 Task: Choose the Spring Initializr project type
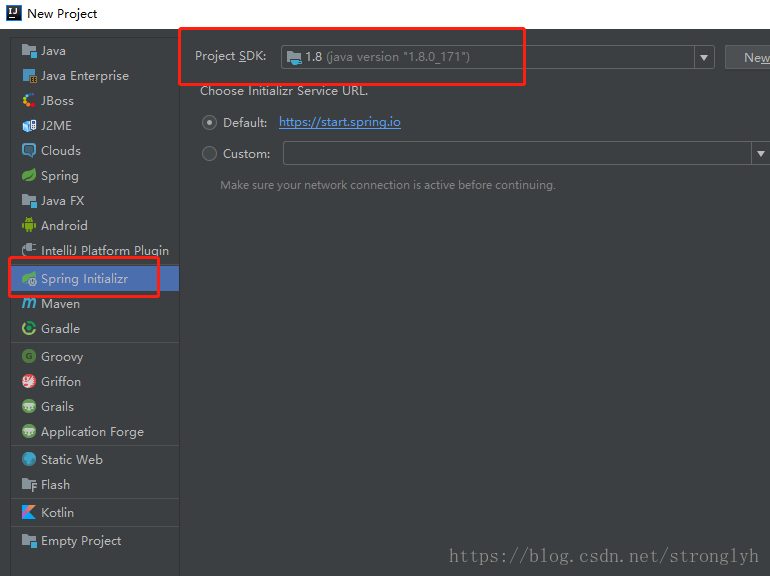(95, 278)
